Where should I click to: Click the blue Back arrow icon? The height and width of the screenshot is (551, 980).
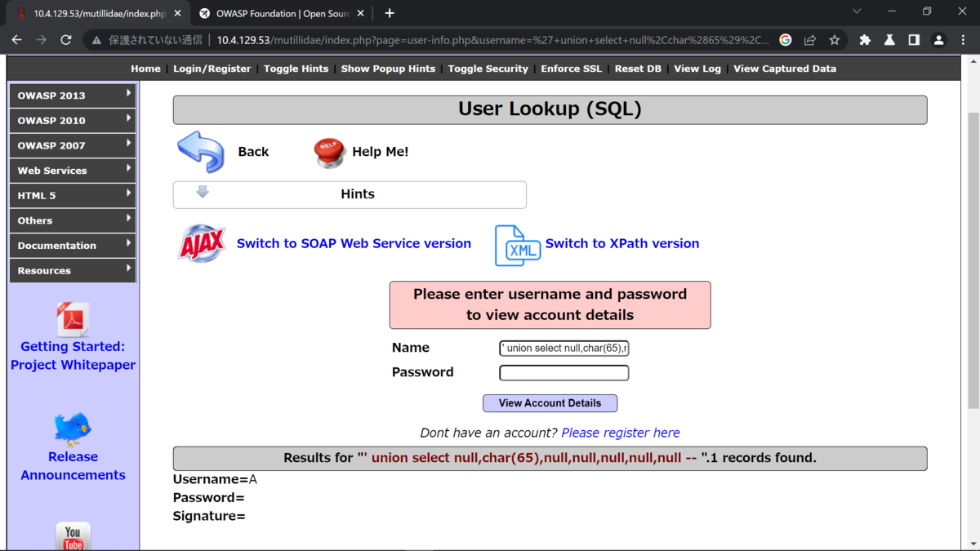tap(201, 152)
